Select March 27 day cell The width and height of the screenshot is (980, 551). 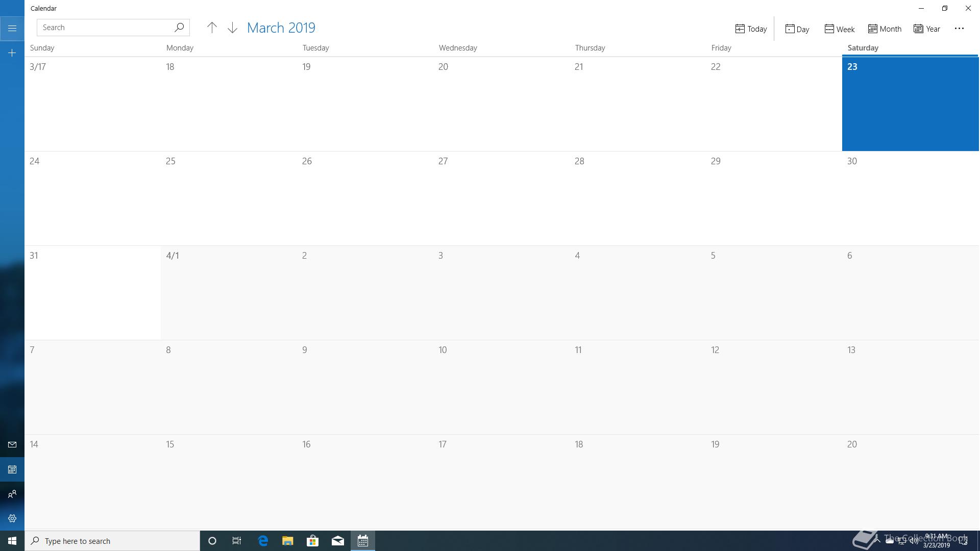[501, 198]
